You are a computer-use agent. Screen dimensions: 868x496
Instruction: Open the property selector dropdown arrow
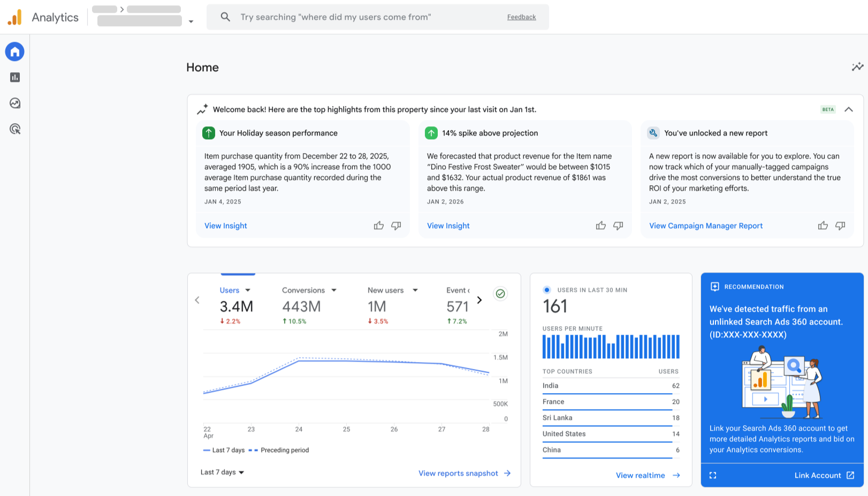click(x=191, y=22)
